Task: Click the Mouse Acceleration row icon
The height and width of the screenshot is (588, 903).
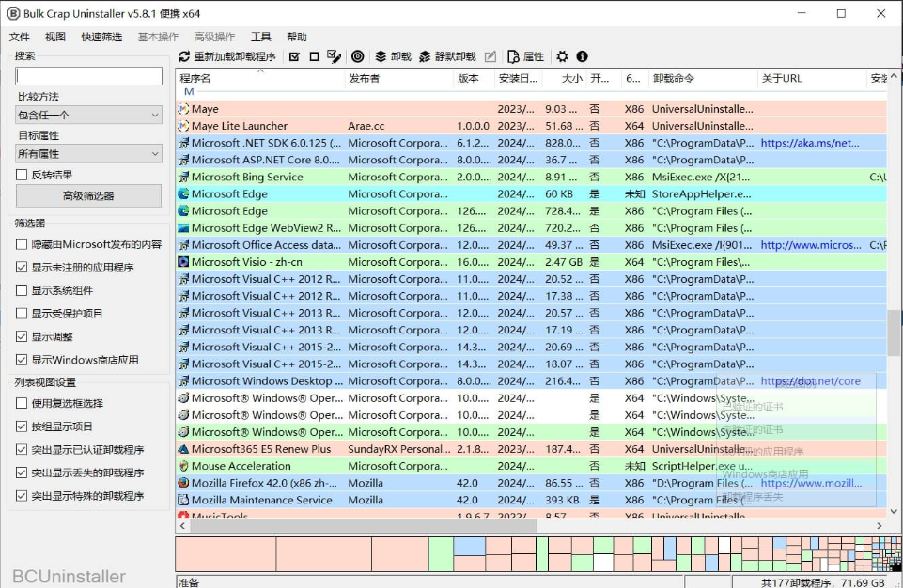Action: [x=183, y=466]
